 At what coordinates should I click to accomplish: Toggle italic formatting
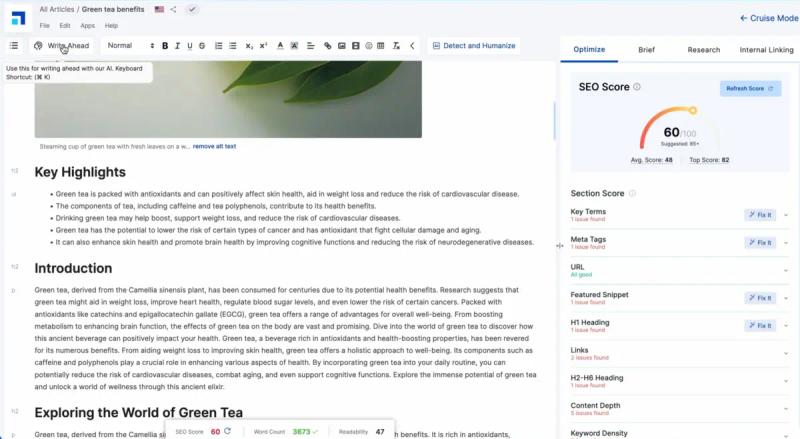[x=177, y=45]
